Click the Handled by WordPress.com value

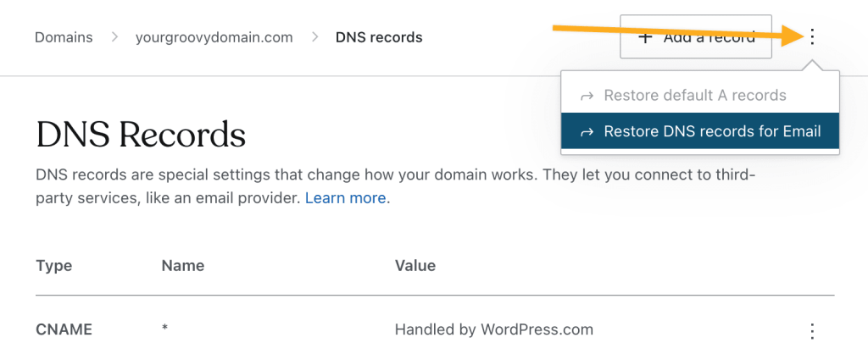494,330
